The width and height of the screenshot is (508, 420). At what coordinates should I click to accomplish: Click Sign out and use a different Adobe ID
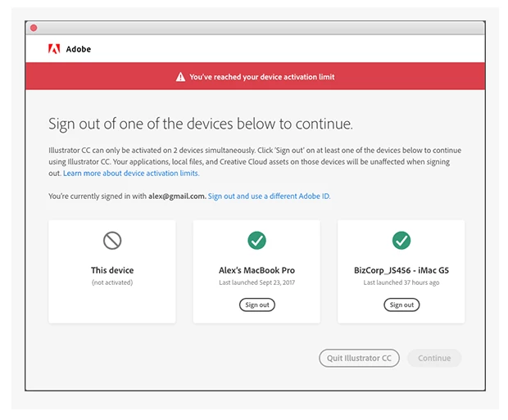click(x=269, y=196)
